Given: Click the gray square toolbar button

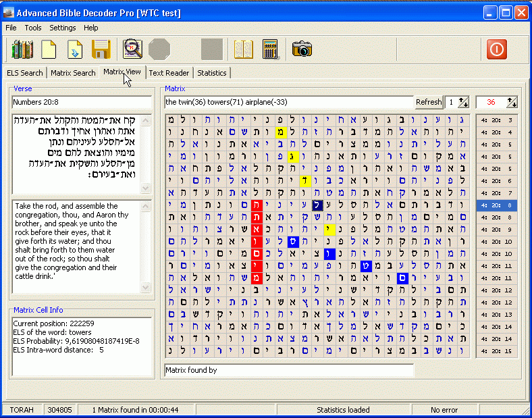Looking at the screenshot, I should pos(212,49).
